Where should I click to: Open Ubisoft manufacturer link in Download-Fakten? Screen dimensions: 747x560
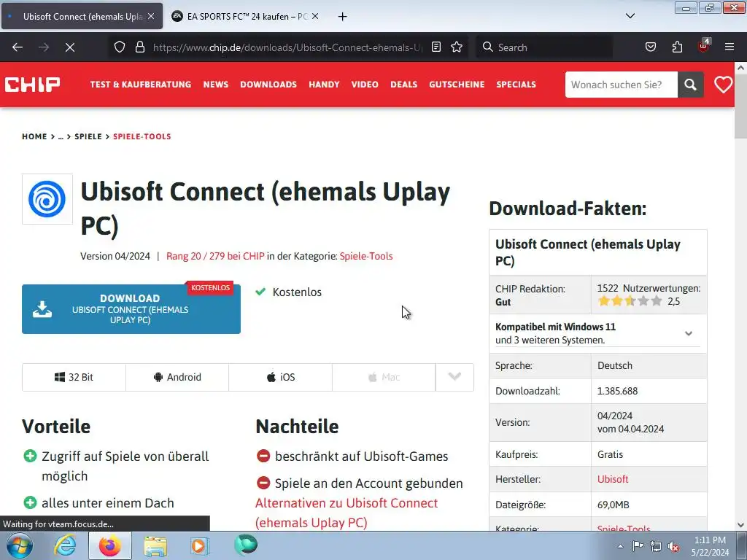coord(613,480)
